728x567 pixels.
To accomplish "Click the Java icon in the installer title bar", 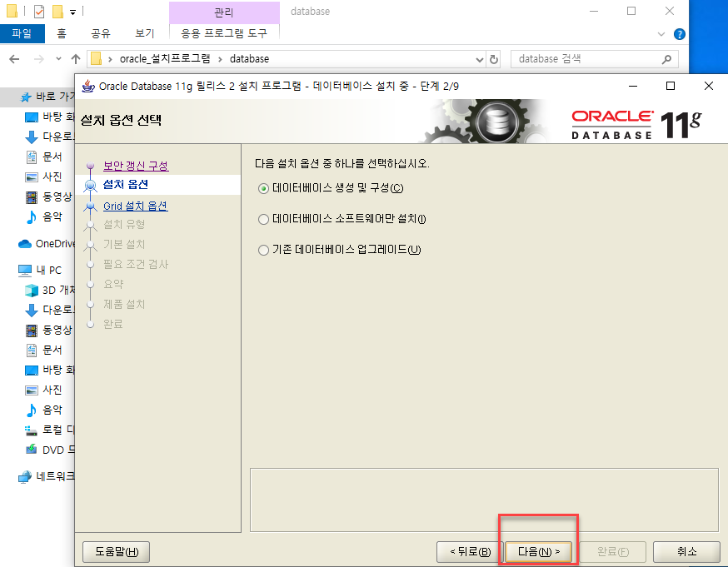I will 88,86.
